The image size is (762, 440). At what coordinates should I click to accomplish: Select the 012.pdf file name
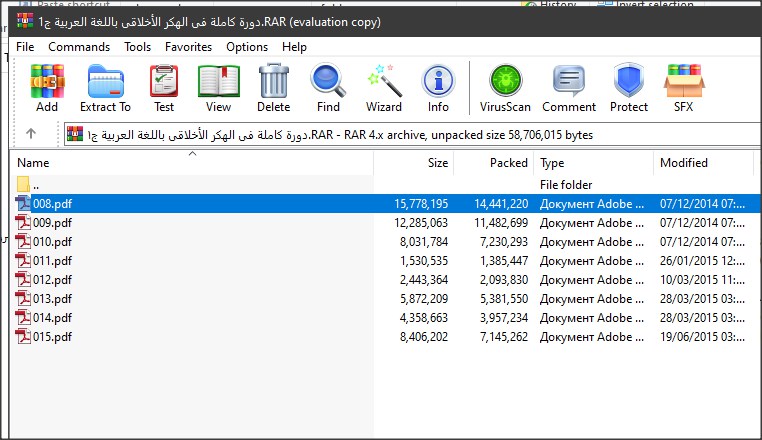(52, 280)
